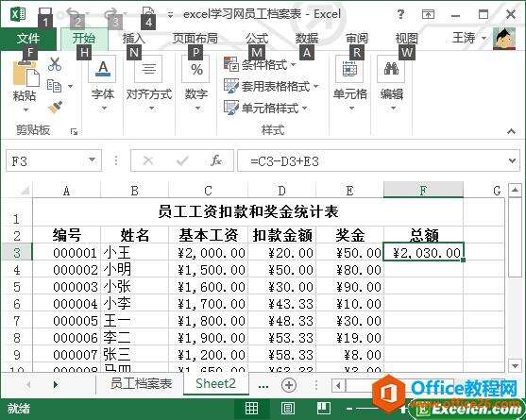Select column F header
The width and height of the screenshot is (526, 420).
click(423, 190)
